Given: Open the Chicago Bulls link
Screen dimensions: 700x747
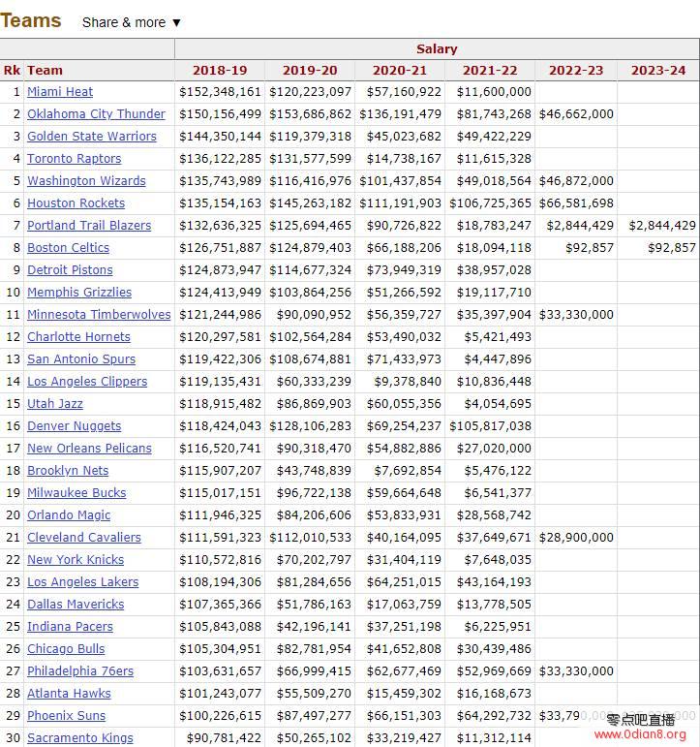Looking at the screenshot, I should [x=66, y=649].
